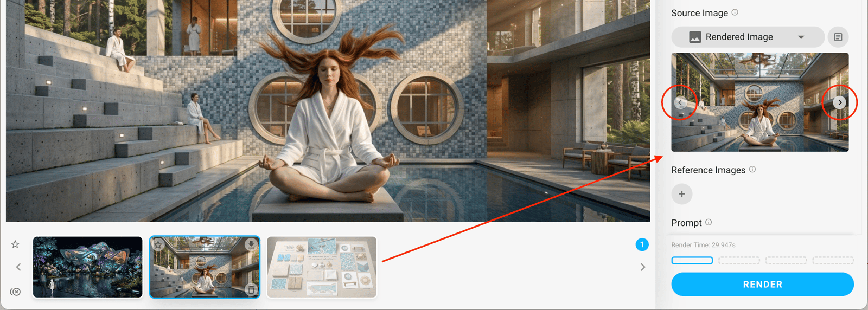Advance the thumbnail strip with right chevron
This screenshot has height=310, width=868.
643,267
